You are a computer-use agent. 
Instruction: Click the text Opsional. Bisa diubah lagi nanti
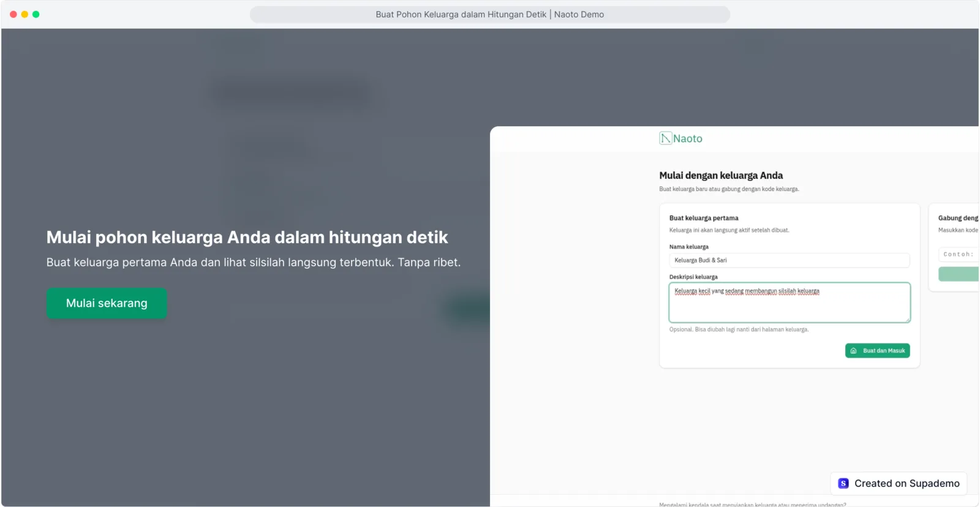[739, 329]
